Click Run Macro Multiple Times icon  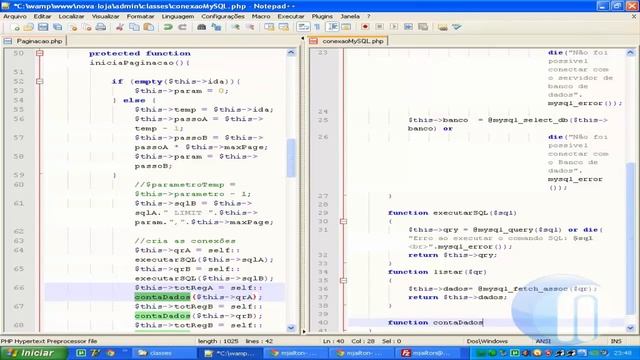[x=408, y=27]
